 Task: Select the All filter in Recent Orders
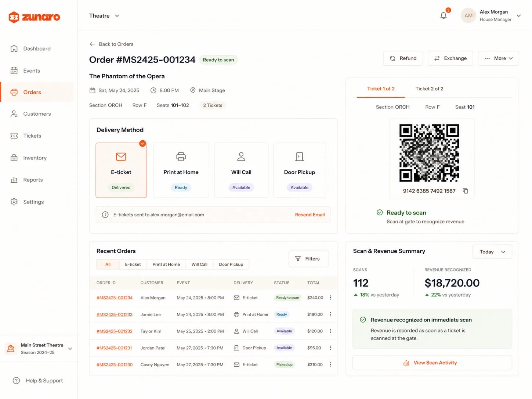pos(108,264)
